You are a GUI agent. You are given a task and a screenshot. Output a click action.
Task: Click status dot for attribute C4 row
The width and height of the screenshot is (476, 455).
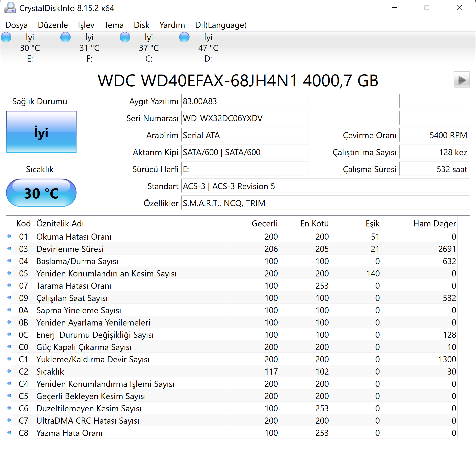[x=9, y=384]
